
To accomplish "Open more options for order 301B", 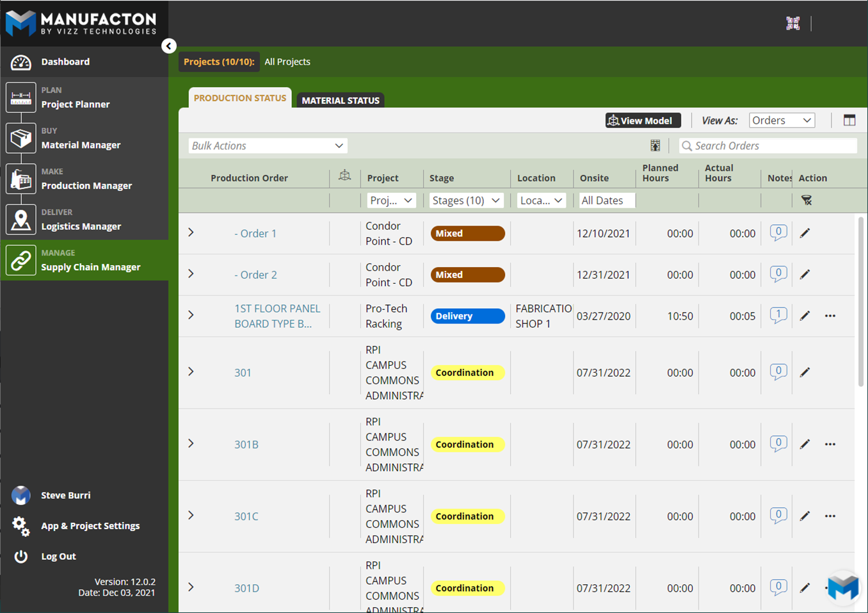I will tap(830, 445).
